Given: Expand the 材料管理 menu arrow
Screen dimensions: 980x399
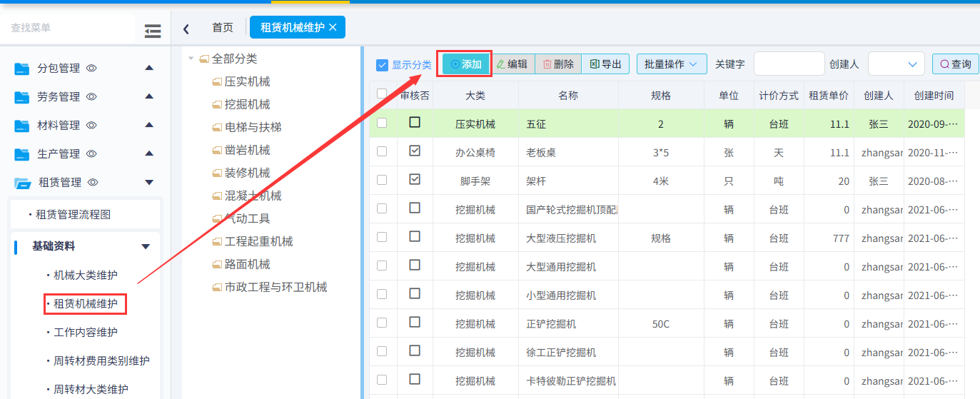Looking at the screenshot, I should click(149, 125).
